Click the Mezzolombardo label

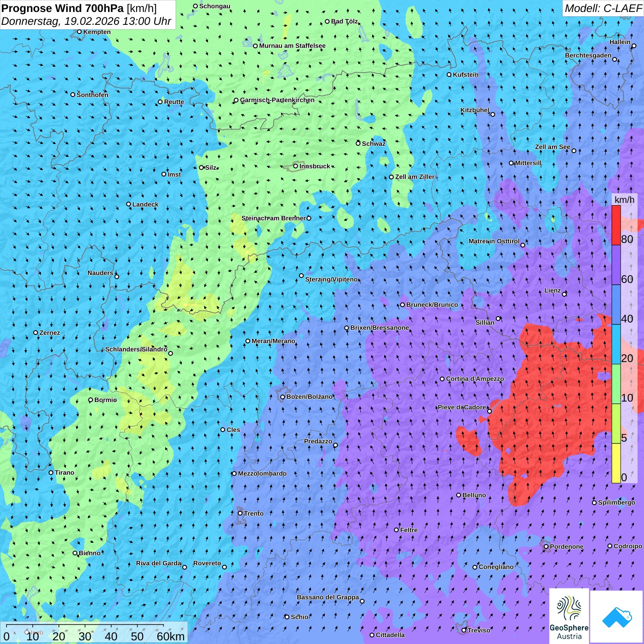tap(262, 473)
